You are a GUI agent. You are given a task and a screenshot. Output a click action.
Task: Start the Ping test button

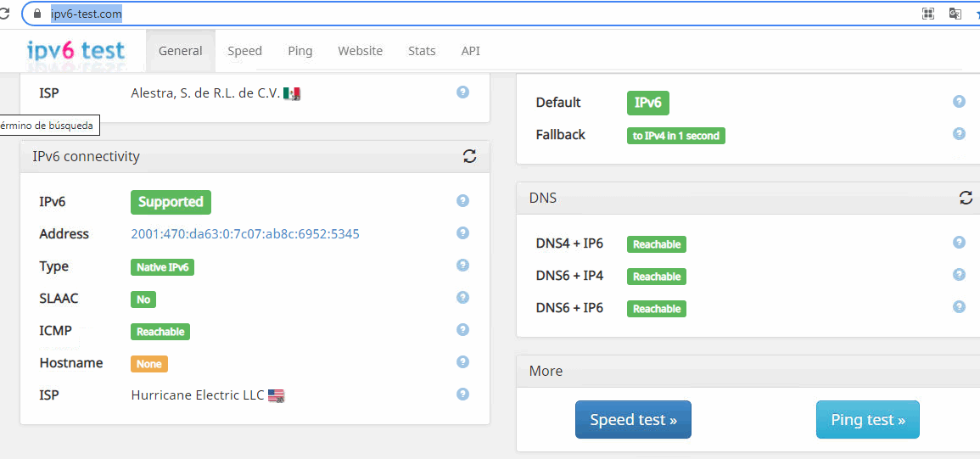(x=867, y=420)
